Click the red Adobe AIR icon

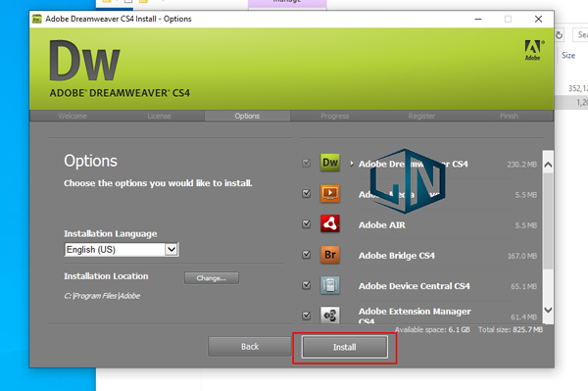pos(330,223)
